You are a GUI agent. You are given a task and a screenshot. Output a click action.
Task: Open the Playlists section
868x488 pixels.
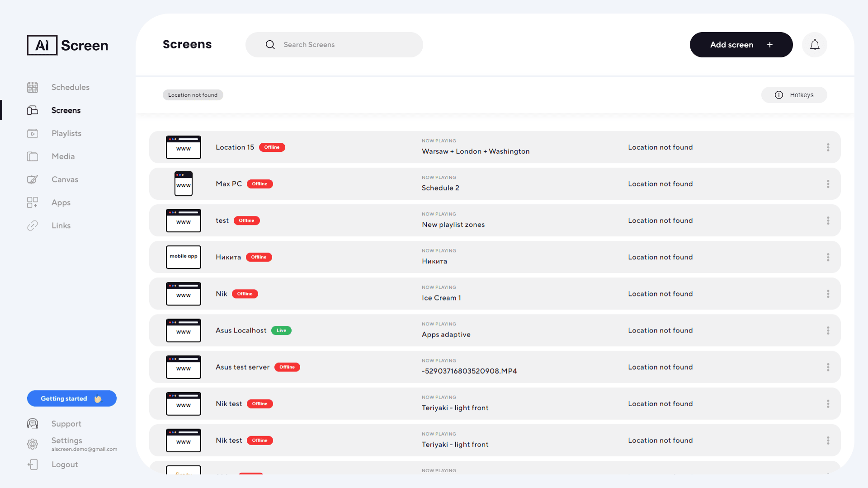pos(66,133)
